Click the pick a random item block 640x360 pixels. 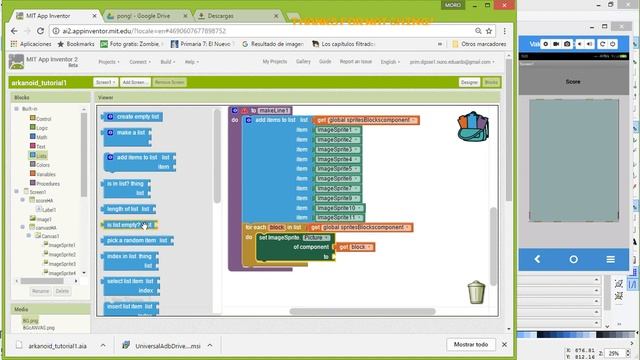[x=138, y=240]
